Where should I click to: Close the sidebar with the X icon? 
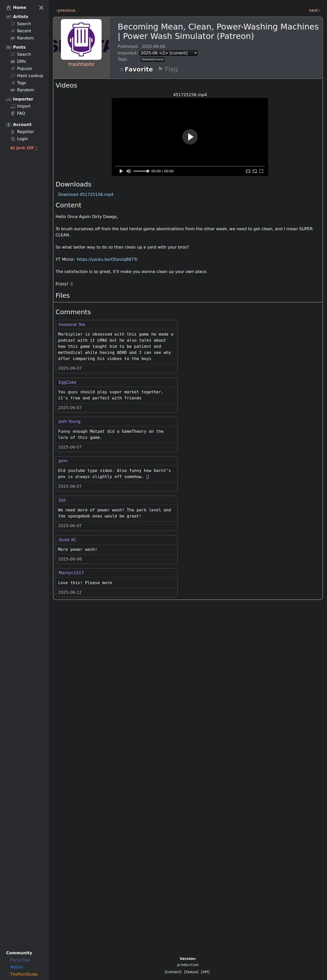(x=41, y=8)
